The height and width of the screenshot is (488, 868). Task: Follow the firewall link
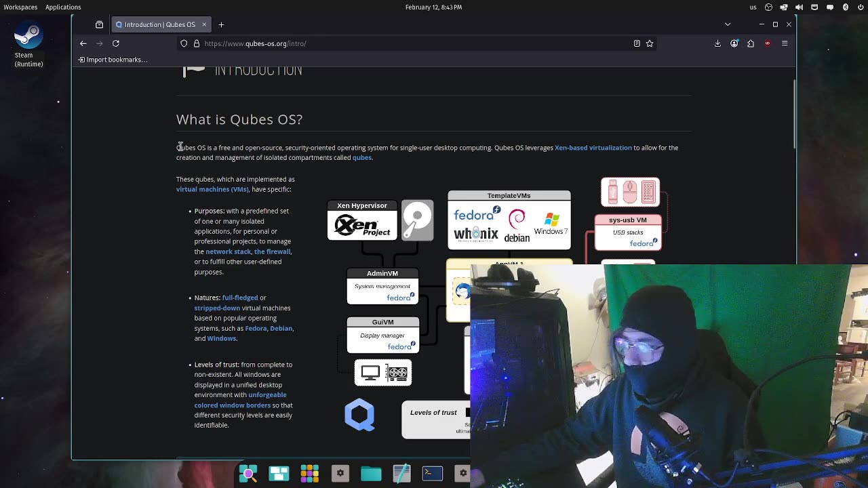click(272, 251)
